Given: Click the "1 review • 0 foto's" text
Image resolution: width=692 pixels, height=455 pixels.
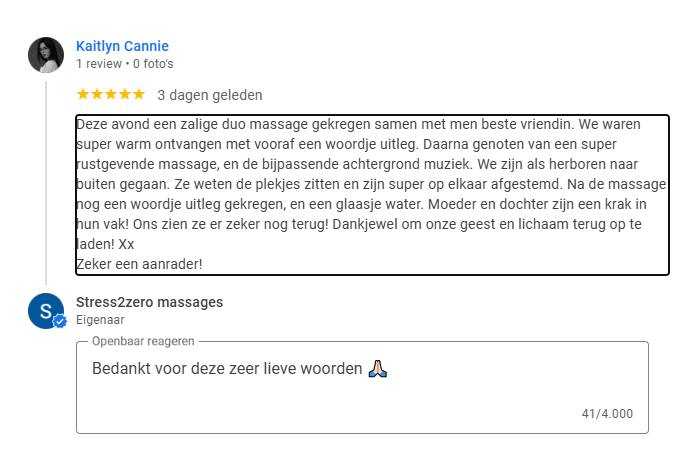Looking at the screenshot, I should click(124, 64).
